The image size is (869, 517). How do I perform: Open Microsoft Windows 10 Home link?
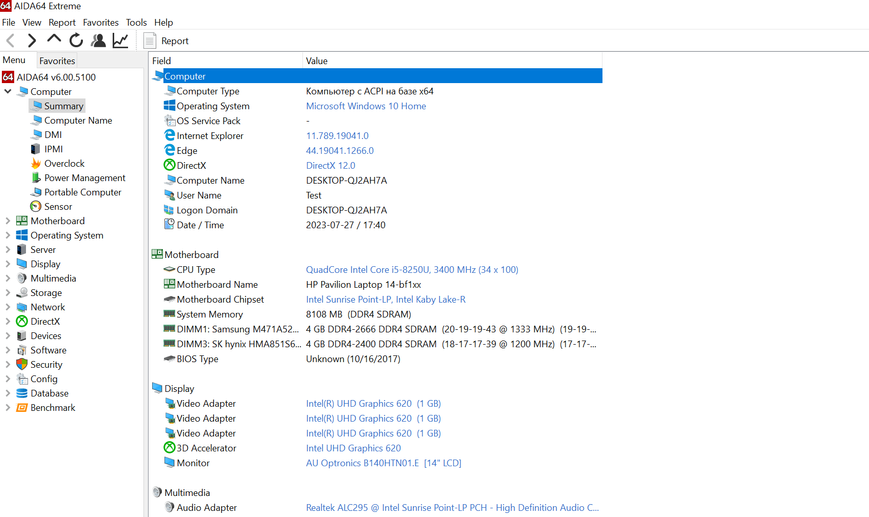tap(366, 106)
